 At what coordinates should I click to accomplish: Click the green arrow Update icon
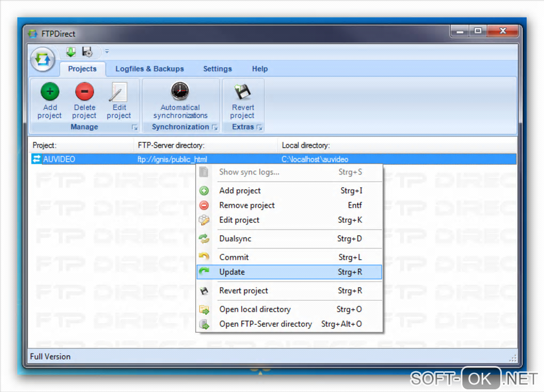click(x=204, y=271)
